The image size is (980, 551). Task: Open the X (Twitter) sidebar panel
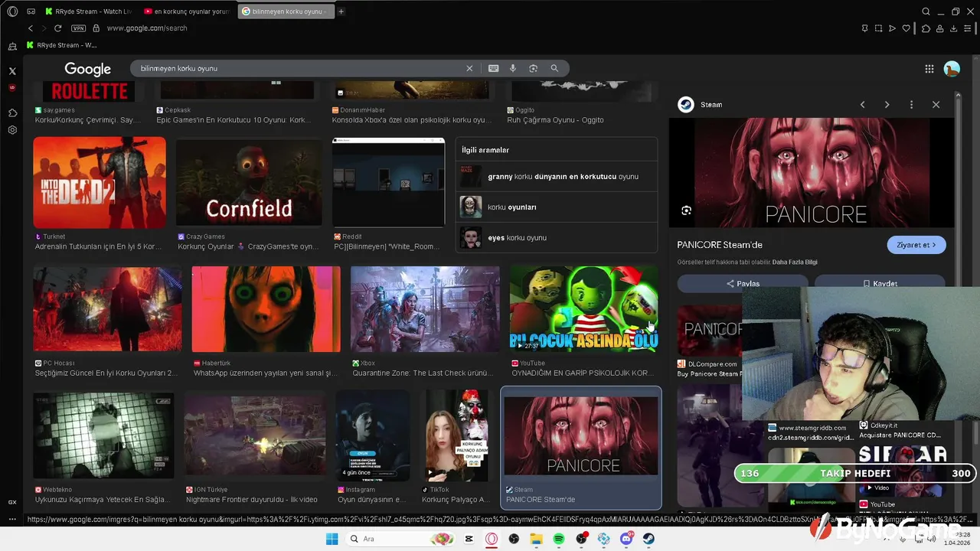coord(12,70)
